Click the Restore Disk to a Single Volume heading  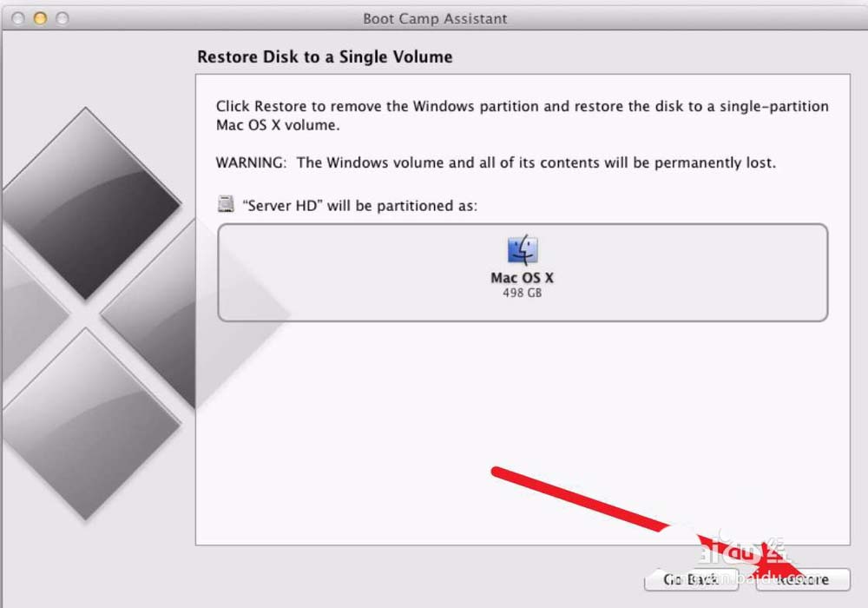325,56
